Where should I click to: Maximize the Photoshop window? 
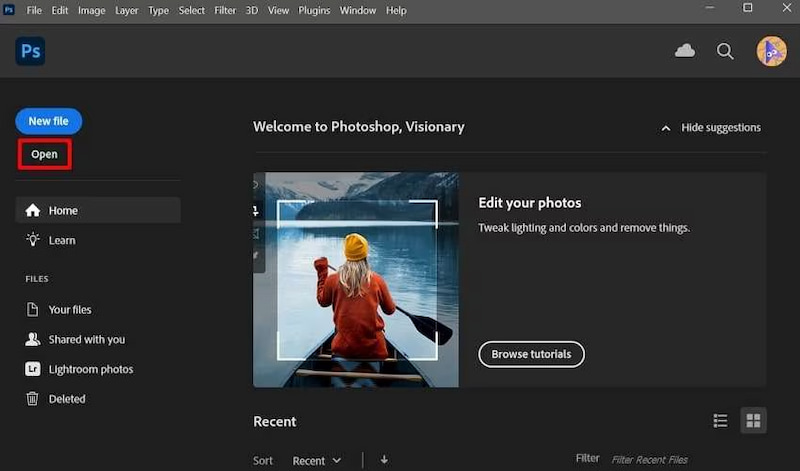pos(747,8)
